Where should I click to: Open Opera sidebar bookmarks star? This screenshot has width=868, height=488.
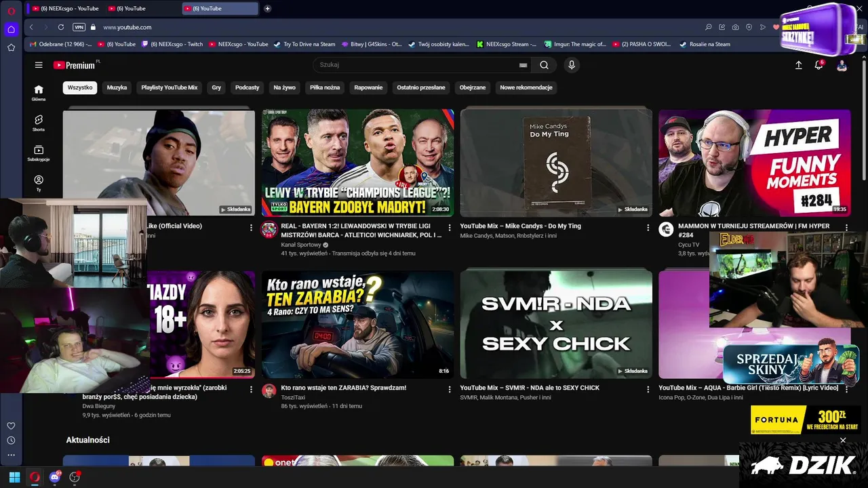[11, 47]
